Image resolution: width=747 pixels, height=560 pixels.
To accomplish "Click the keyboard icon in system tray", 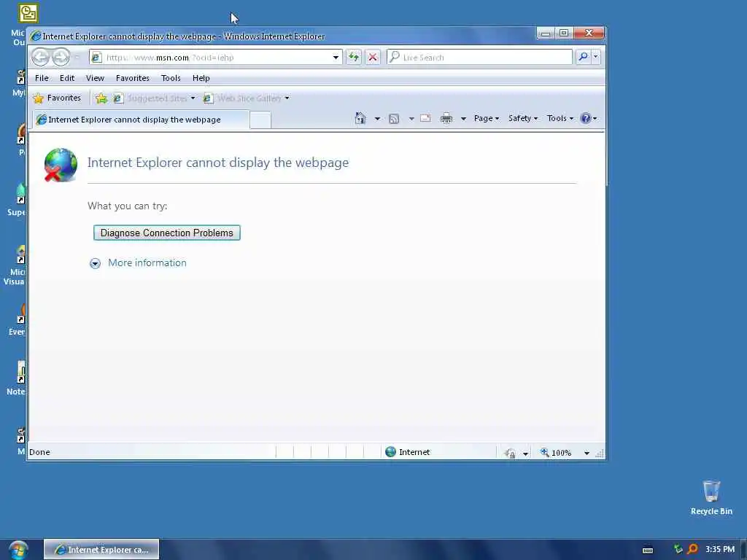I will tap(648, 550).
